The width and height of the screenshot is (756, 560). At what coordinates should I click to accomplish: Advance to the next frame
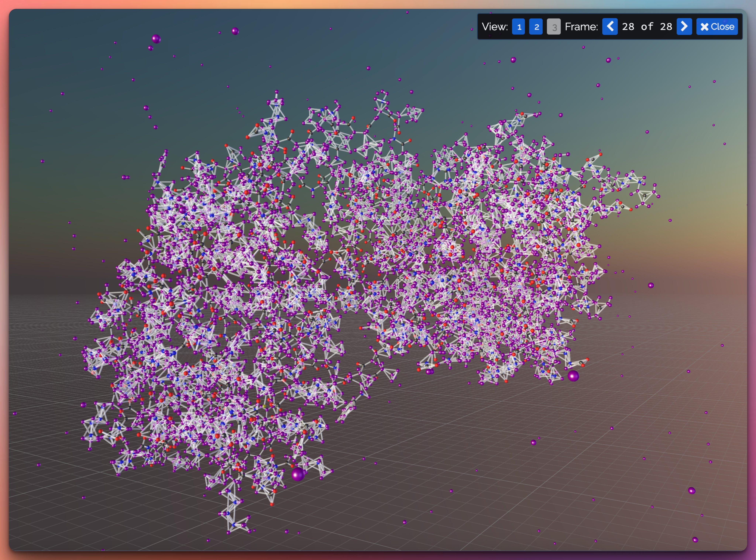tap(684, 26)
